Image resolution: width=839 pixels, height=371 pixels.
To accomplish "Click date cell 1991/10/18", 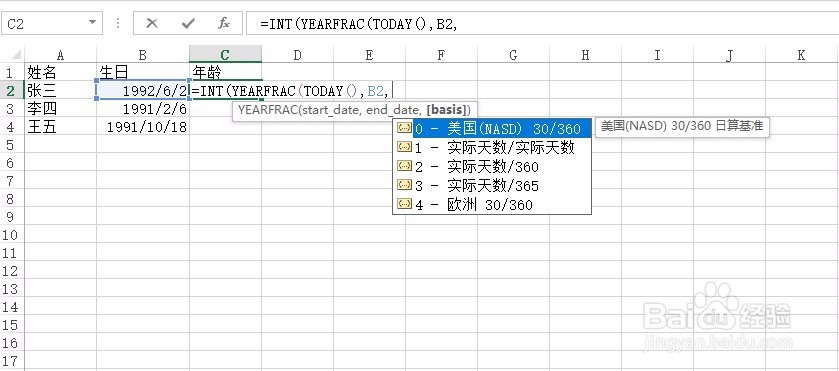I will 143,127.
